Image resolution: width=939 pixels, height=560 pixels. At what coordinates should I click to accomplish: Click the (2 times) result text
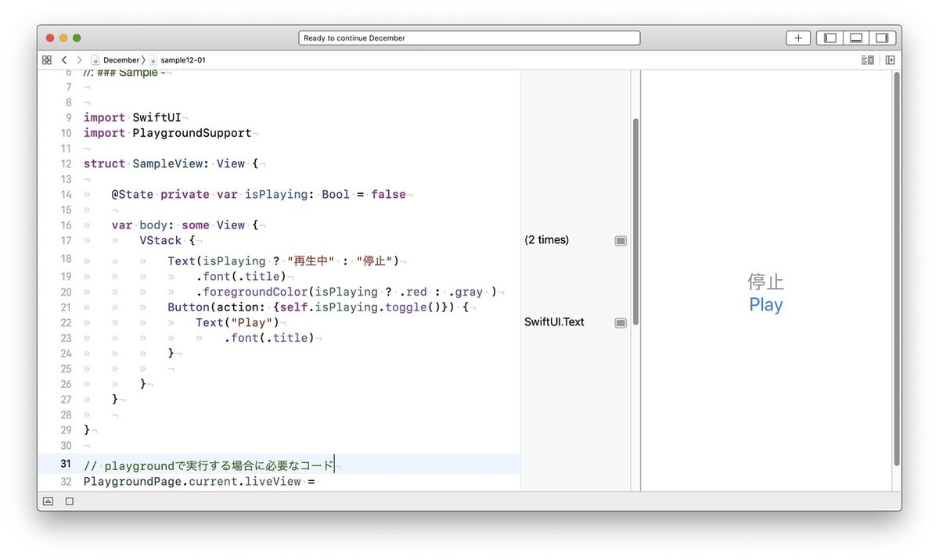click(x=547, y=240)
